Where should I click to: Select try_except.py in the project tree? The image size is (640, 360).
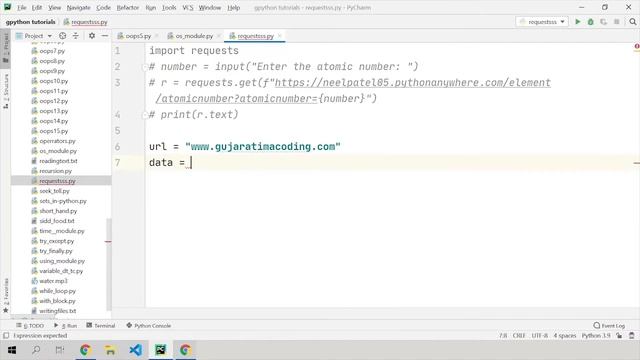tap(56, 241)
